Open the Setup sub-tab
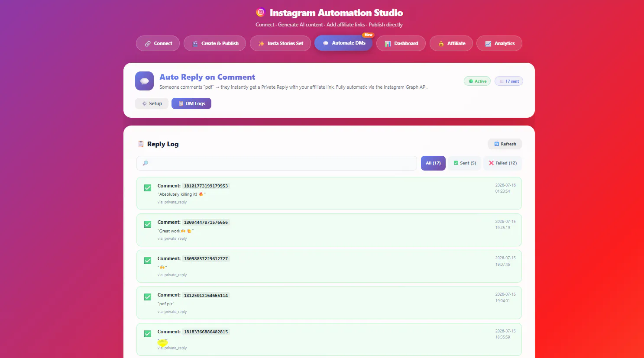Viewport: 644px width, 358px height. pos(152,103)
